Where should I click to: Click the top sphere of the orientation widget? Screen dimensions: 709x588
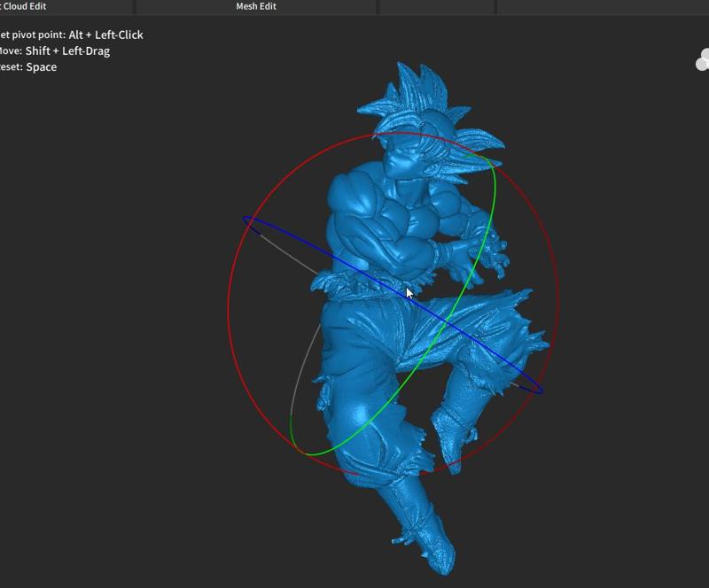click(x=705, y=53)
